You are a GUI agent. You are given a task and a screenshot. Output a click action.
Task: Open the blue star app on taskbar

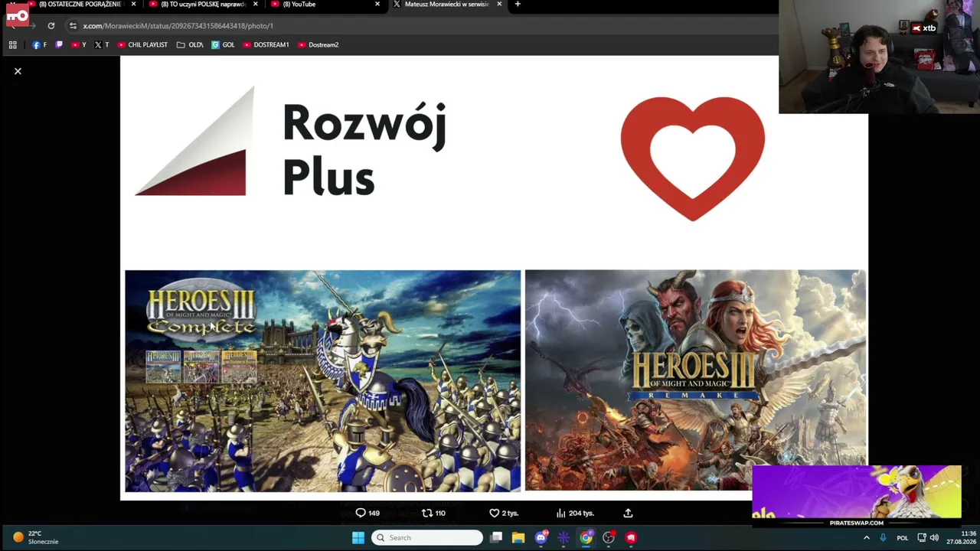click(563, 538)
